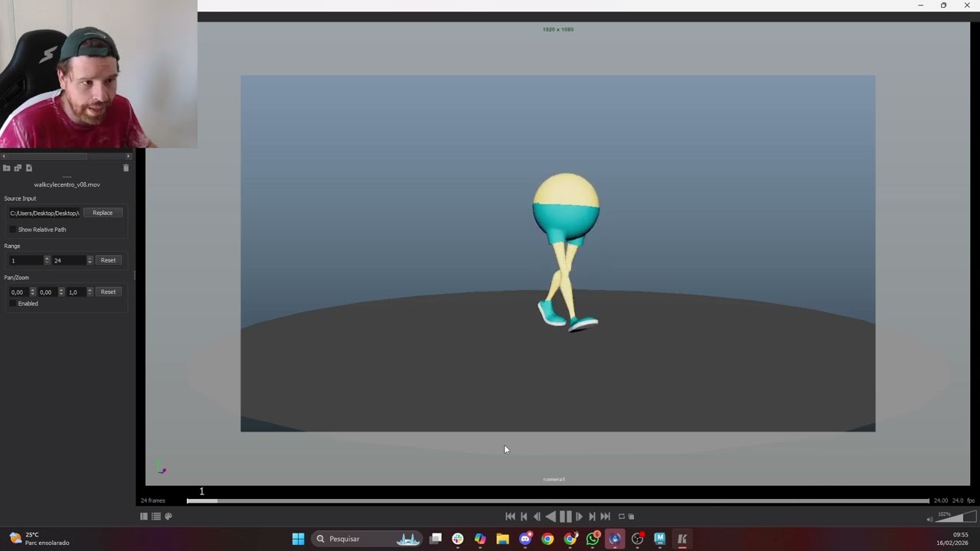
Task: Click the timeline scrub bar
Action: 558,501
